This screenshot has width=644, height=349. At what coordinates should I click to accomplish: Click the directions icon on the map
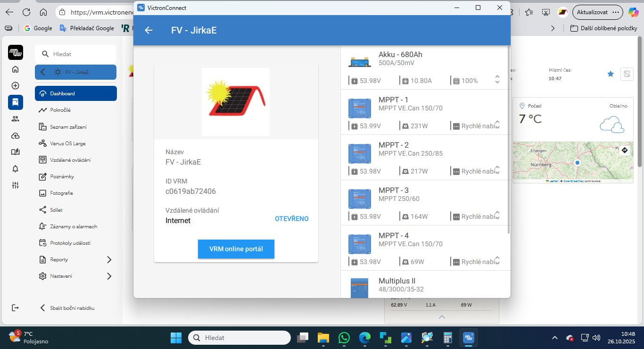(x=625, y=150)
